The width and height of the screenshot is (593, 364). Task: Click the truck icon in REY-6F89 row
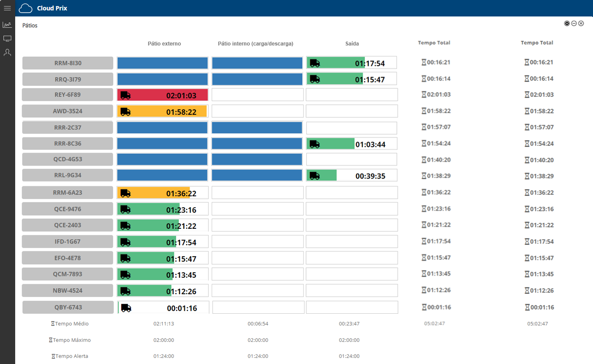125,95
